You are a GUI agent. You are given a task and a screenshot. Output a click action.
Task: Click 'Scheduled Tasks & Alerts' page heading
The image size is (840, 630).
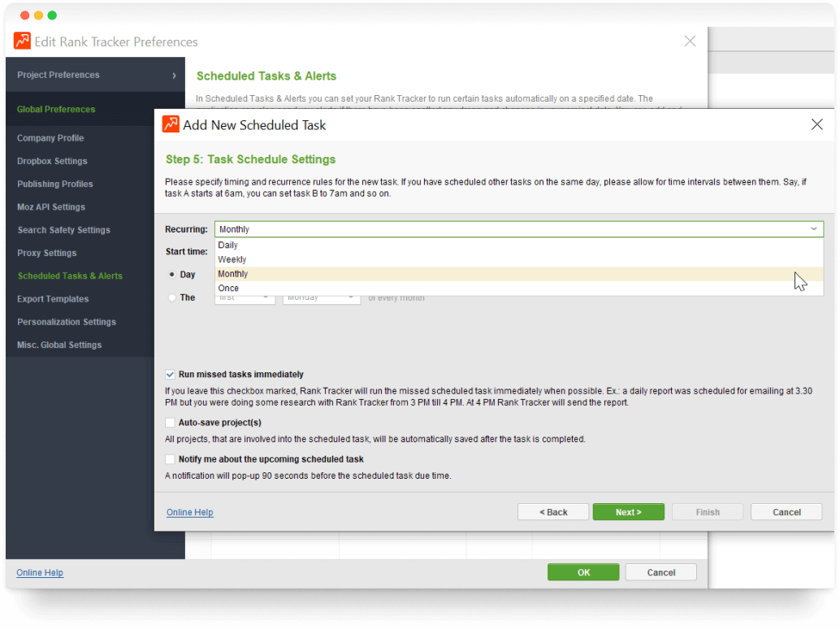266,76
